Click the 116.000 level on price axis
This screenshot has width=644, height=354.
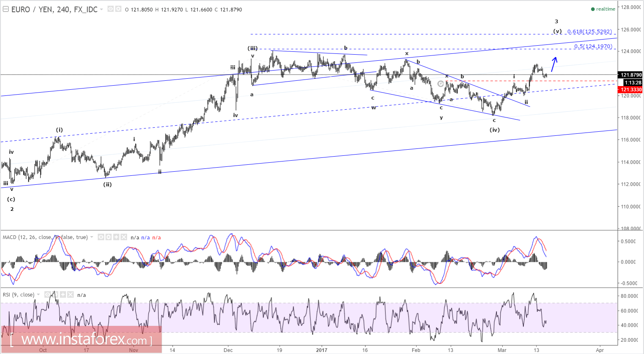[x=631, y=139]
